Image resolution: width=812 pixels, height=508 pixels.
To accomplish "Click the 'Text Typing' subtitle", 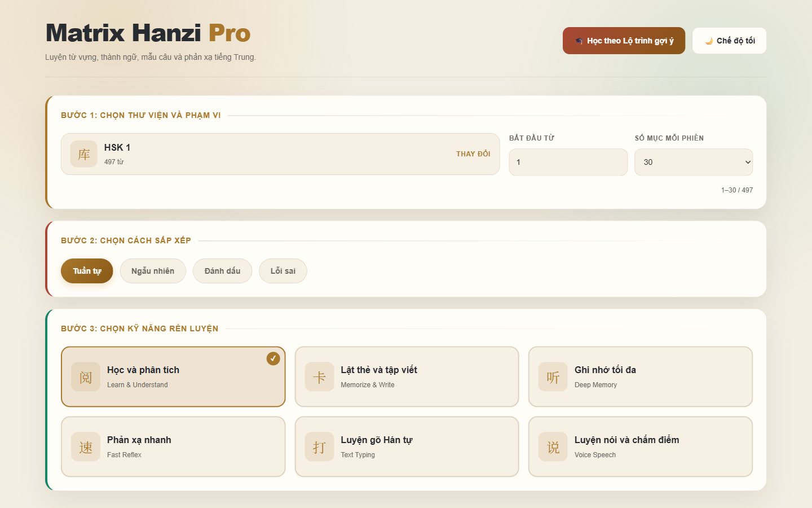I will point(358,455).
